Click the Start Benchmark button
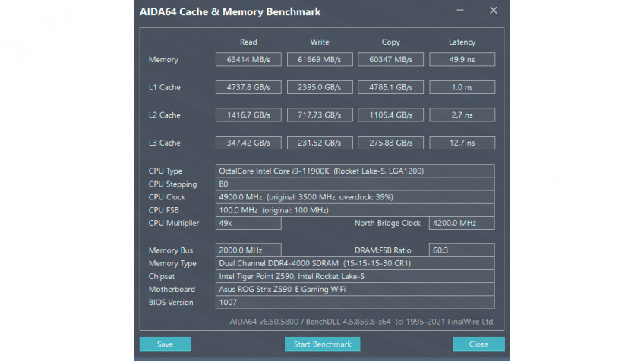 (x=323, y=344)
